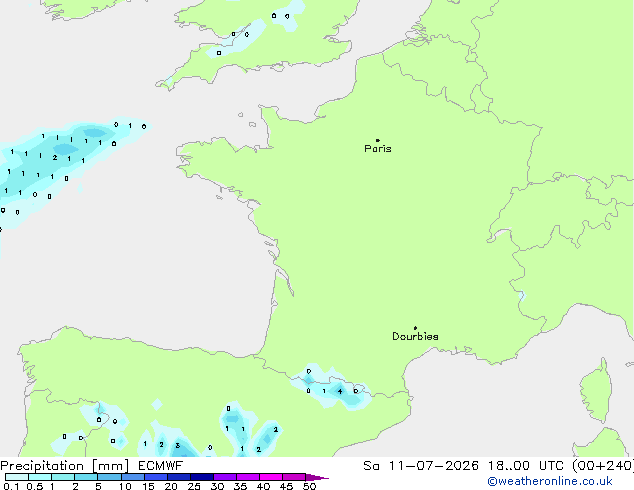Click the forecast date '11-07-2026'

(433, 466)
